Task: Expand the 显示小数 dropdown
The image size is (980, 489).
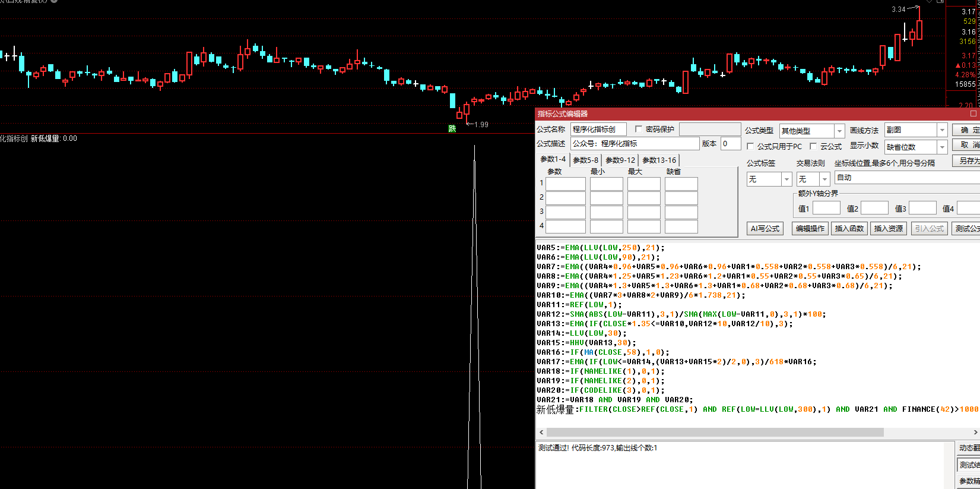Action: click(x=942, y=147)
